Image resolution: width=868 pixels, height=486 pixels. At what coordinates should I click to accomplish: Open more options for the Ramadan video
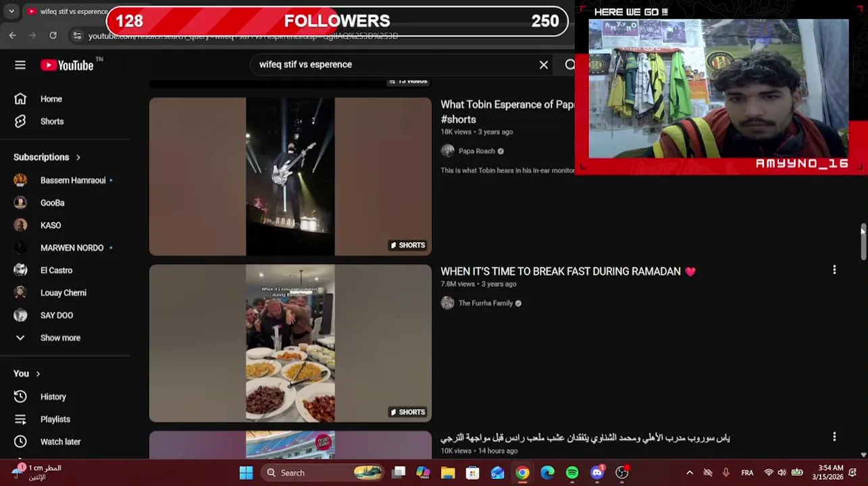click(x=834, y=270)
